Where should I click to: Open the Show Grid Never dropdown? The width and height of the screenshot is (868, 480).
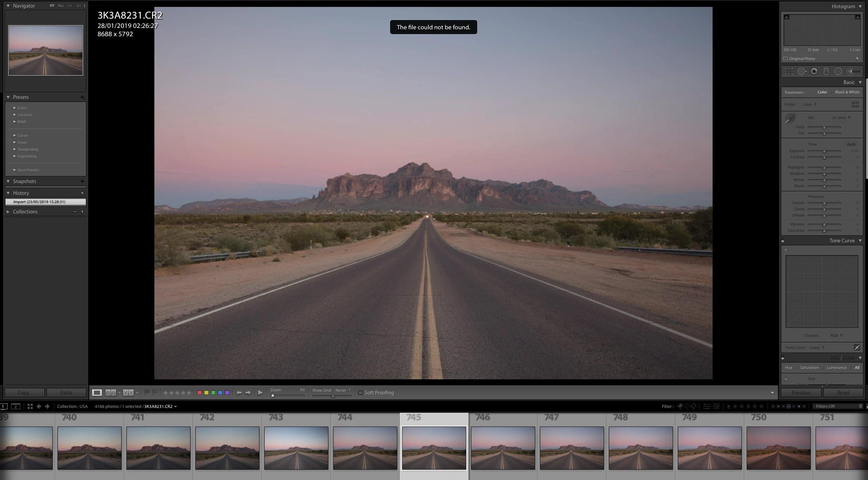click(x=343, y=390)
